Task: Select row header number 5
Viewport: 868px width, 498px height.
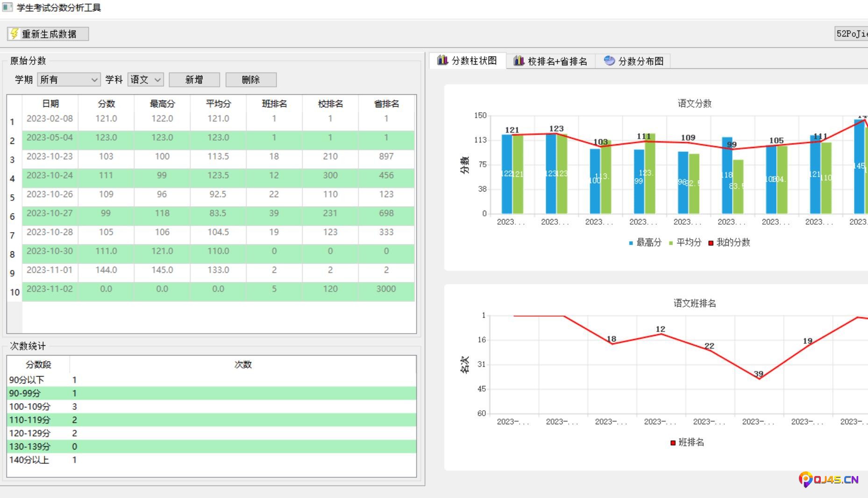Action: (14, 197)
